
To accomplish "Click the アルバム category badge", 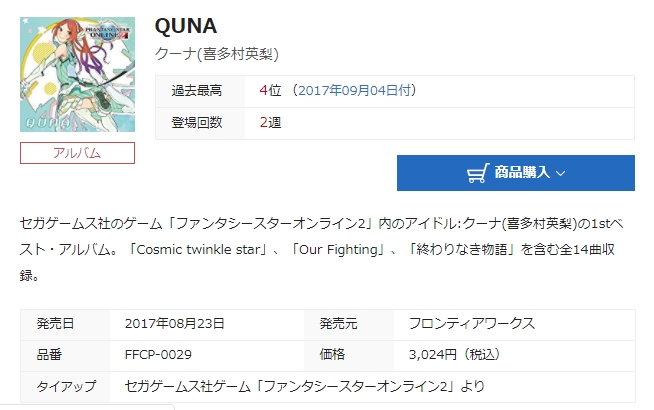I will tap(77, 153).
